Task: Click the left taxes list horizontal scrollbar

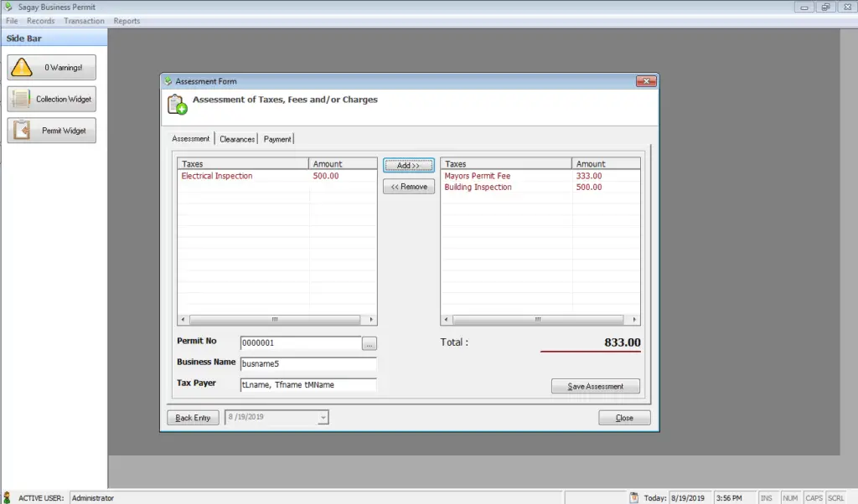Action: pyautogui.click(x=277, y=319)
